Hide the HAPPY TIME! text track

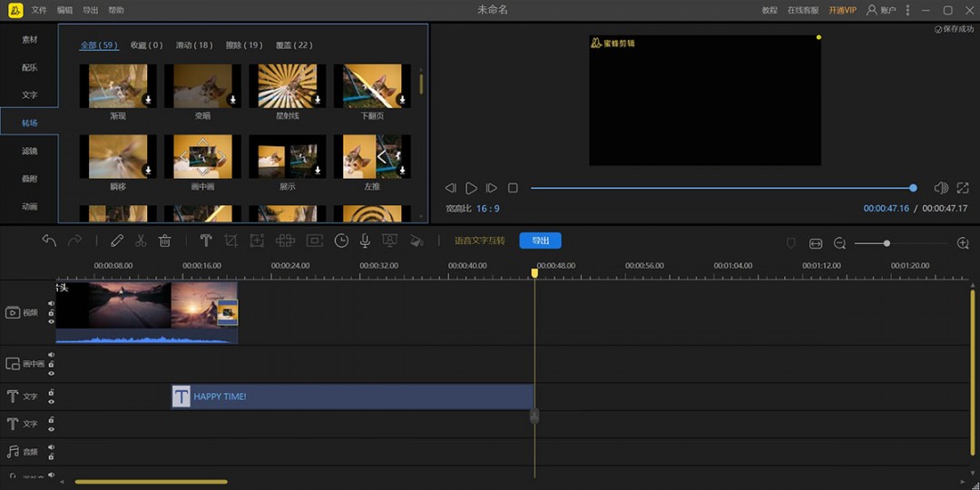(x=51, y=401)
